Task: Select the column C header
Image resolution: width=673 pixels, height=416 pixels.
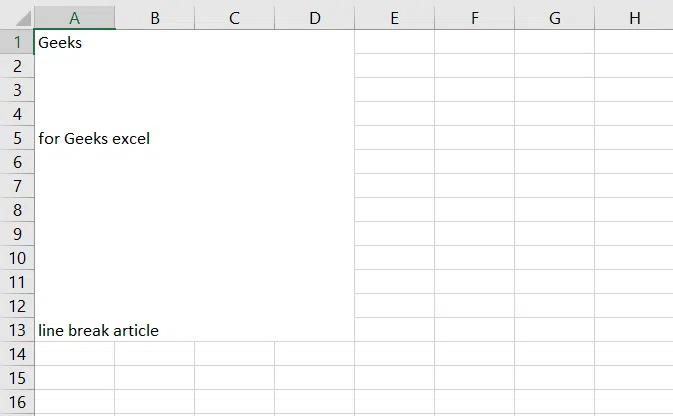Action: 234,18
